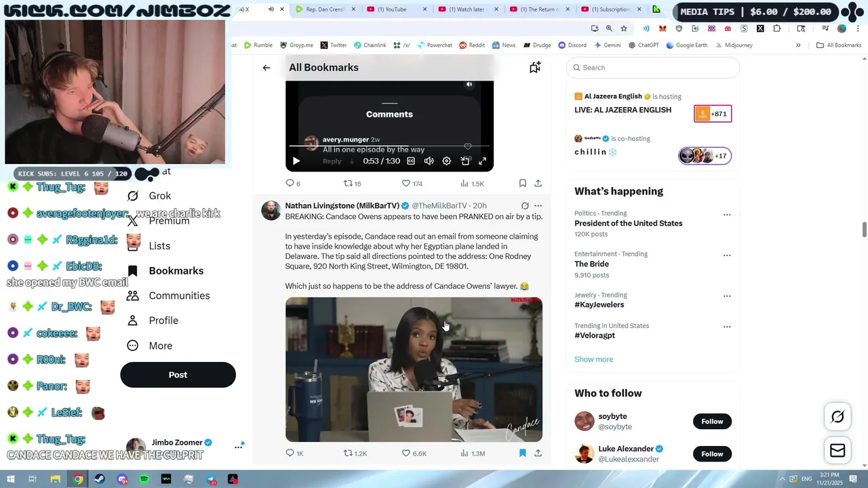The height and width of the screenshot is (488, 868).
Task: Mute the video via speaker icon in player controls
Action: point(429,161)
